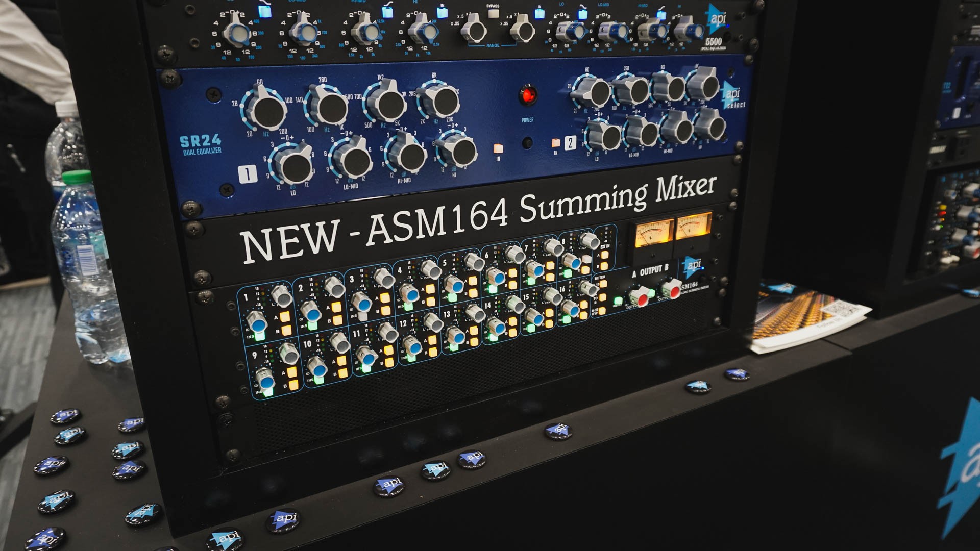Click channel 16 gray pan knob on mixer

[x=589, y=289]
